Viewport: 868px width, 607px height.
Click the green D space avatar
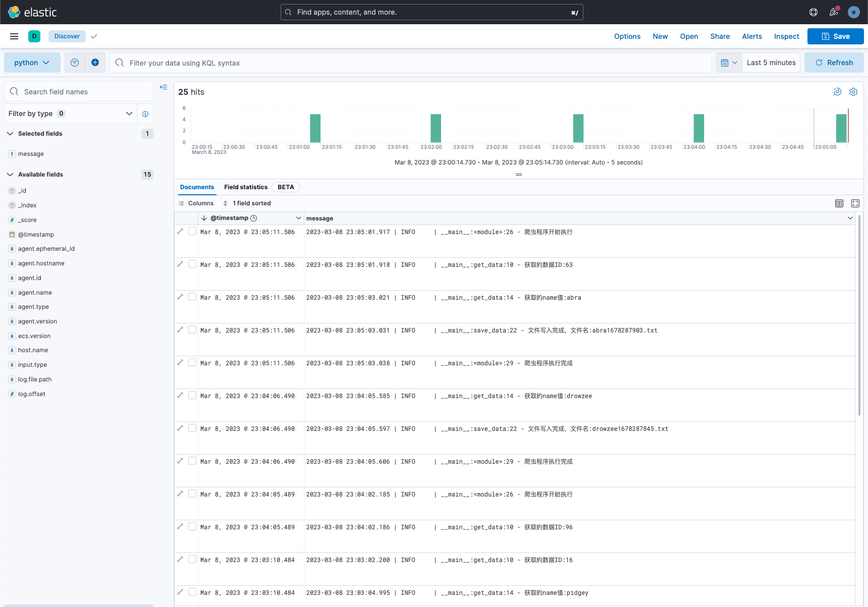[34, 36]
